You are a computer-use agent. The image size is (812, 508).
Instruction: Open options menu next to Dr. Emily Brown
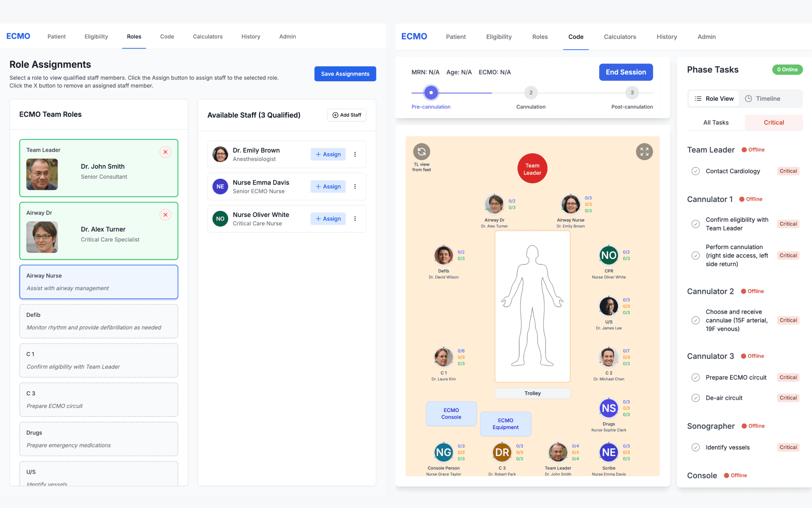coord(355,154)
